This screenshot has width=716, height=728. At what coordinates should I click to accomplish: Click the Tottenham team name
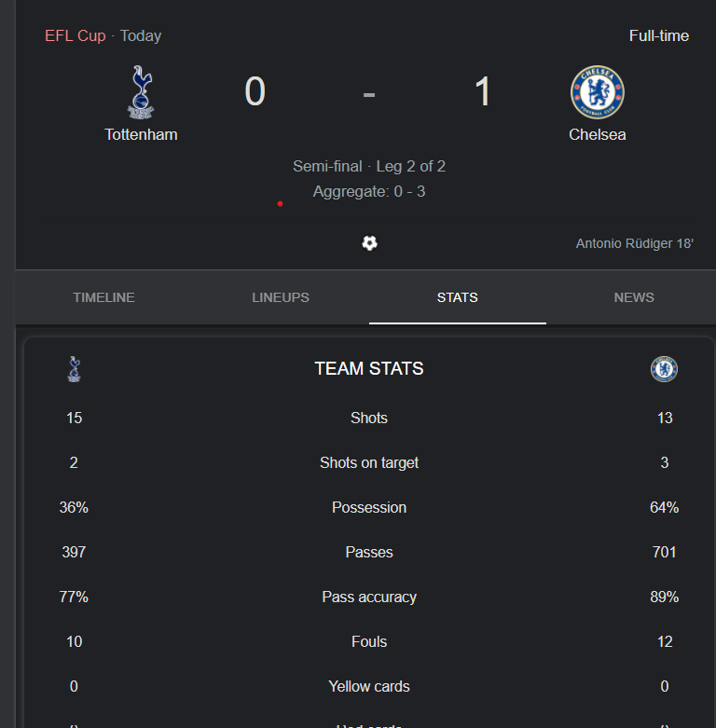click(x=141, y=134)
